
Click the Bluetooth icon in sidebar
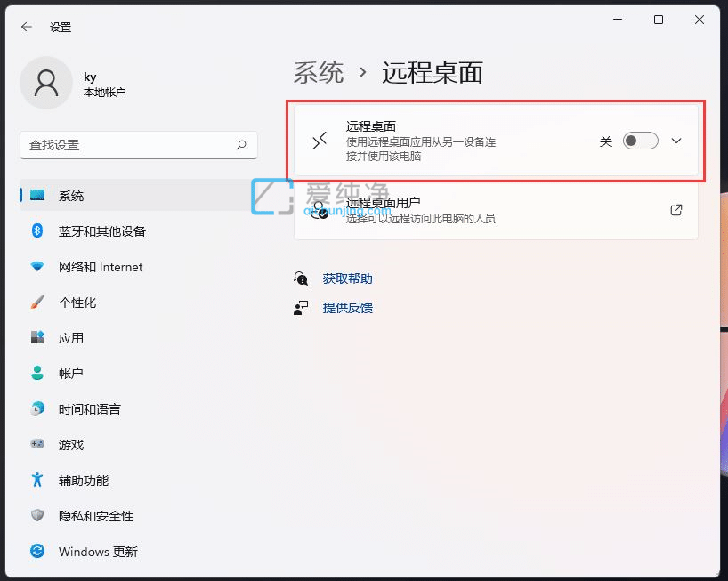(37, 230)
